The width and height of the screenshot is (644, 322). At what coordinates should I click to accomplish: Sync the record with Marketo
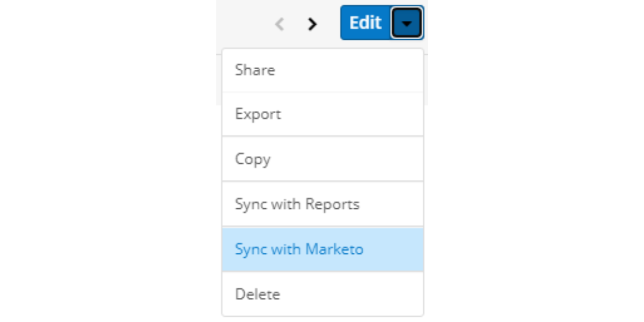tap(323, 250)
